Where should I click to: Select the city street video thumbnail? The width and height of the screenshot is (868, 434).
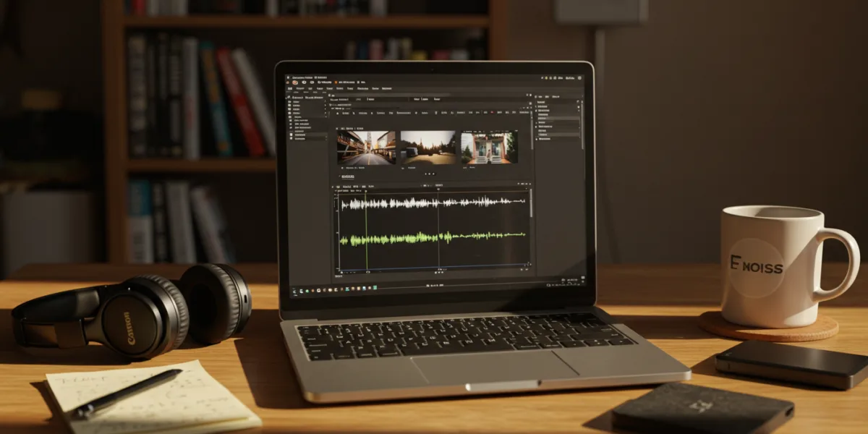pos(366,148)
